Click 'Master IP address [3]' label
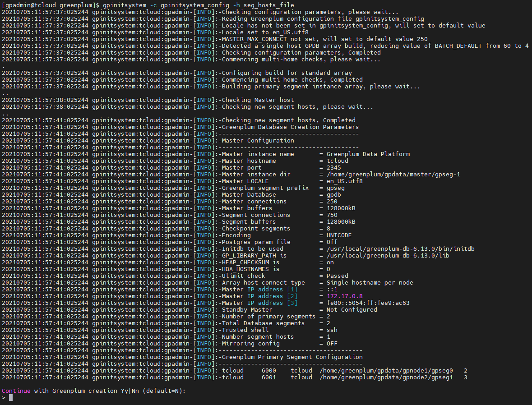 (259, 303)
